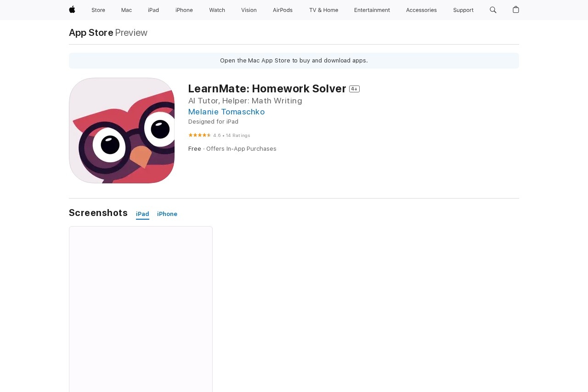Open the shopping bag icon
The height and width of the screenshot is (392, 588).
[x=516, y=10]
